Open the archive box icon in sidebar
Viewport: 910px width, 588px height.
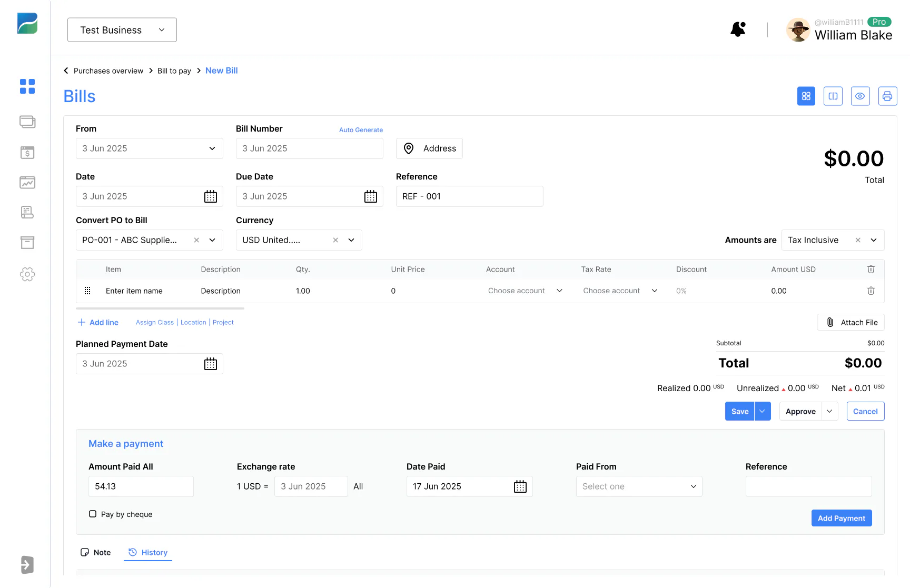(27, 243)
